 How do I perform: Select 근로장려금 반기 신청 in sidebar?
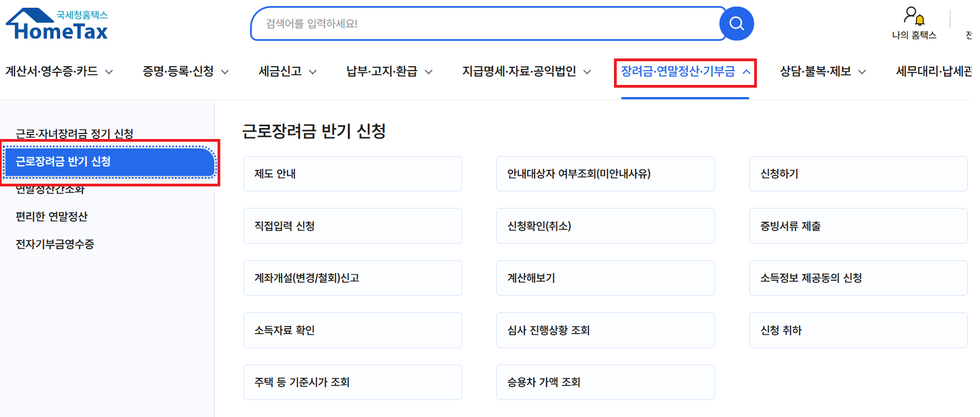(x=109, y=162)
